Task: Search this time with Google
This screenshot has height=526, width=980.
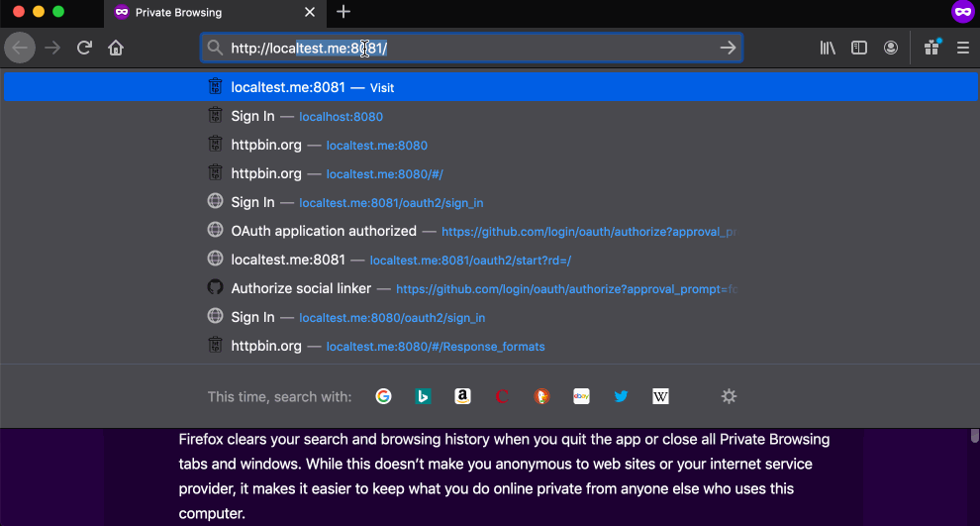Action: [x=384, y=396]
